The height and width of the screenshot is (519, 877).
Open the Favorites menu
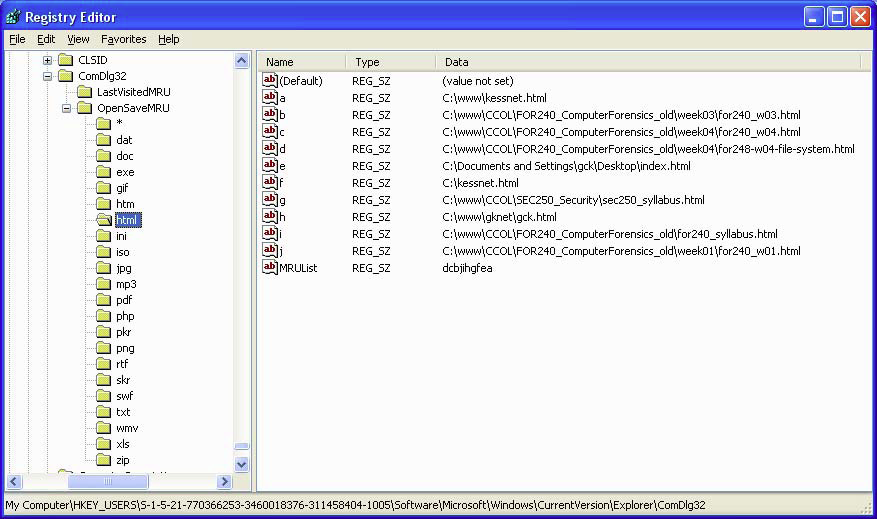(124, 39)
